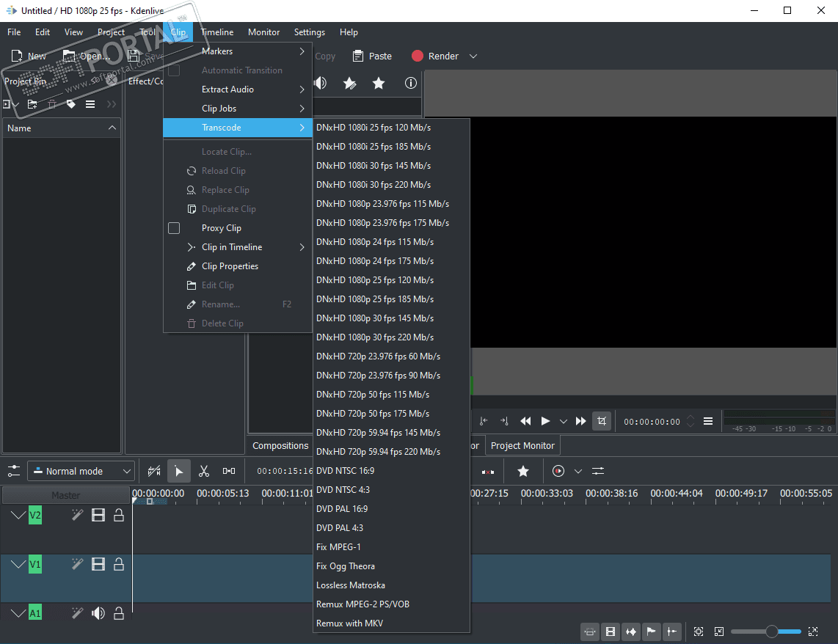The width and height of the screenshot is (838, 644).
Task: Toggle the monitor crop zone icon
Action: pyautogui.click(x=602, y=421)
